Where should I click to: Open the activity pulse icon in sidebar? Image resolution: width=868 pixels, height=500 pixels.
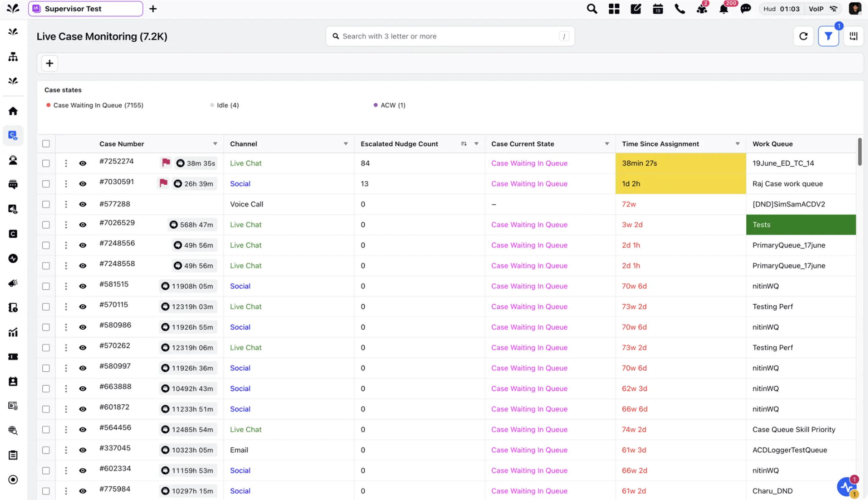coord(13,259)
